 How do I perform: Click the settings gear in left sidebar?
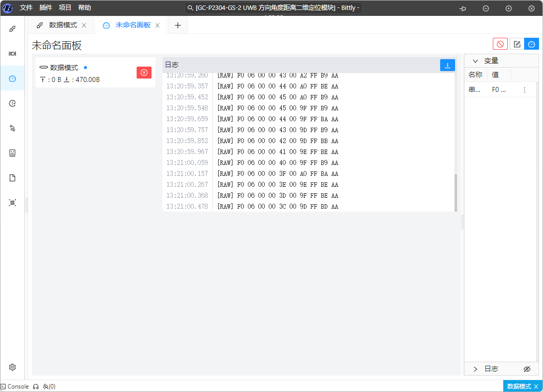12,367
